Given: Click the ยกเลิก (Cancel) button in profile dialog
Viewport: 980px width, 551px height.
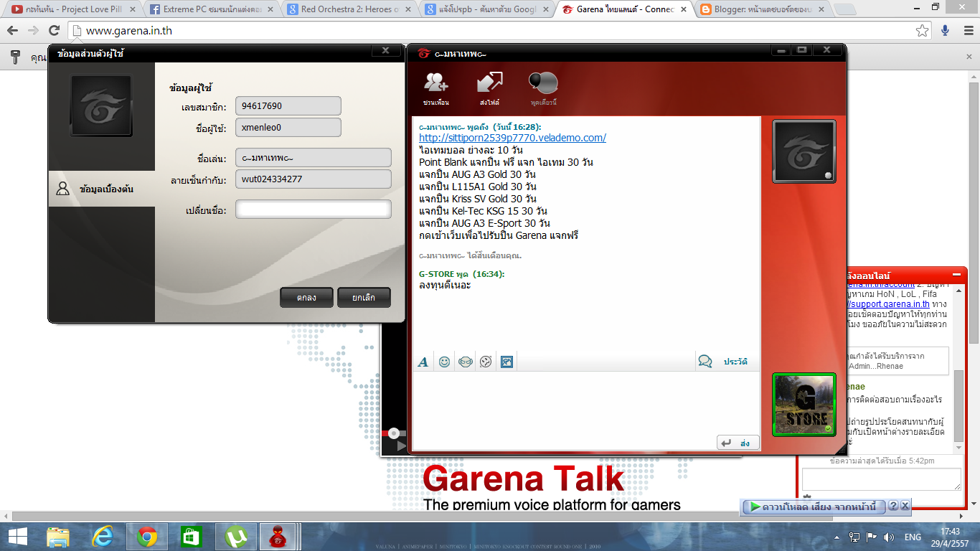Looking at the screenshot, I should [x=364, y=298].
